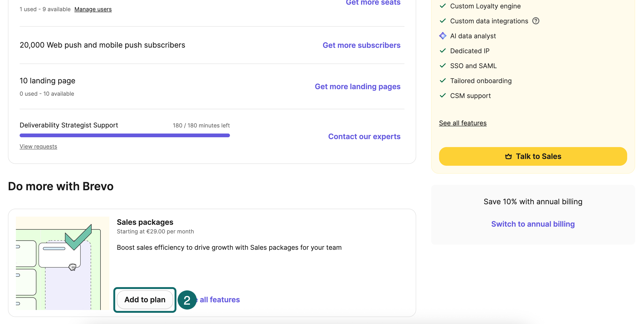
Task: Click the Add to plan button
Action: 145,299
